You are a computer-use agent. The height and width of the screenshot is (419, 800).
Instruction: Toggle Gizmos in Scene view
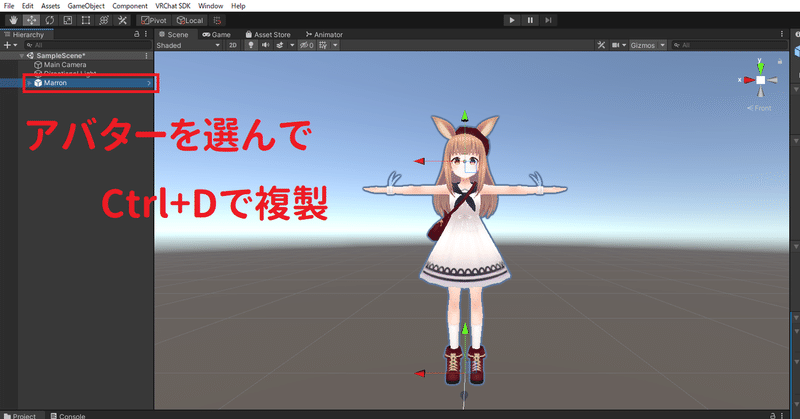642,45
